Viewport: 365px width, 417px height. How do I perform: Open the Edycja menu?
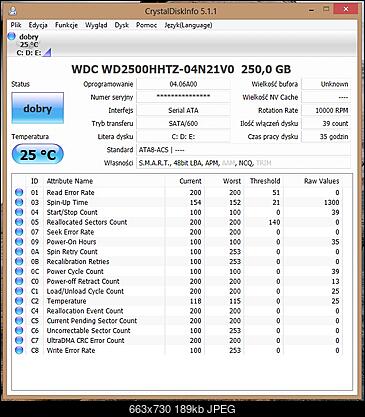coord(38,25)
